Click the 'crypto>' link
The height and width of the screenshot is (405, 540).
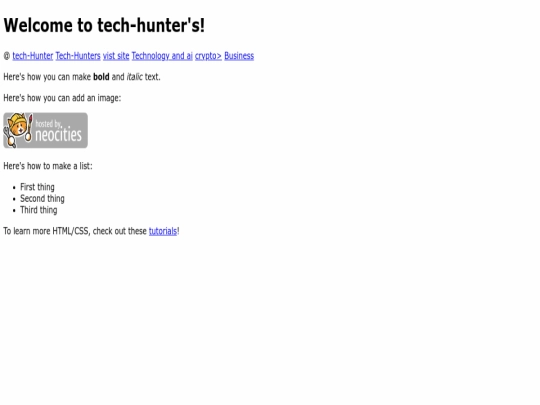tap(208, 56)
